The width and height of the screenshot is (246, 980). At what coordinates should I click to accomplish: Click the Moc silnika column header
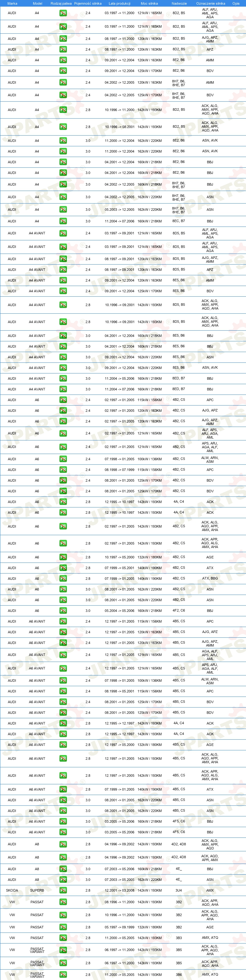pos(149,3)
